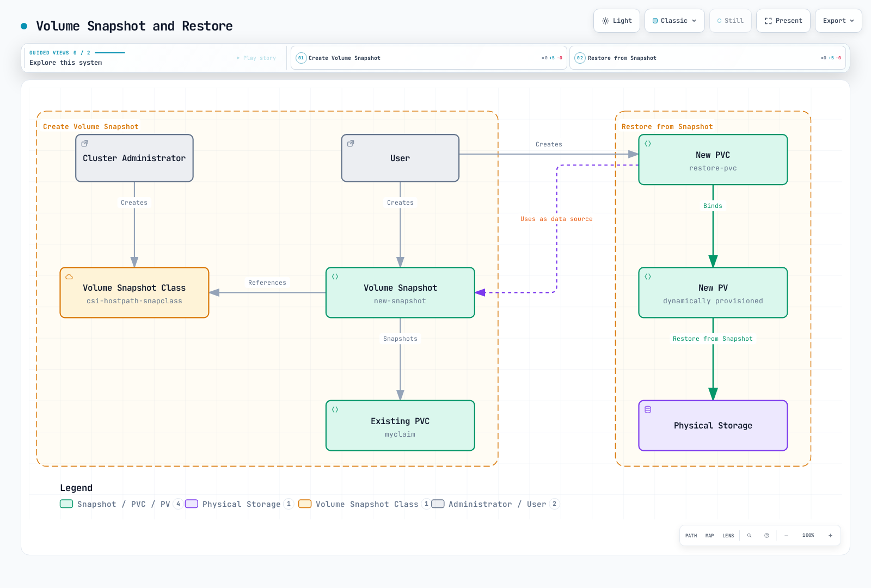
Task: Open the Classic style dropdown
Action: 674,21
